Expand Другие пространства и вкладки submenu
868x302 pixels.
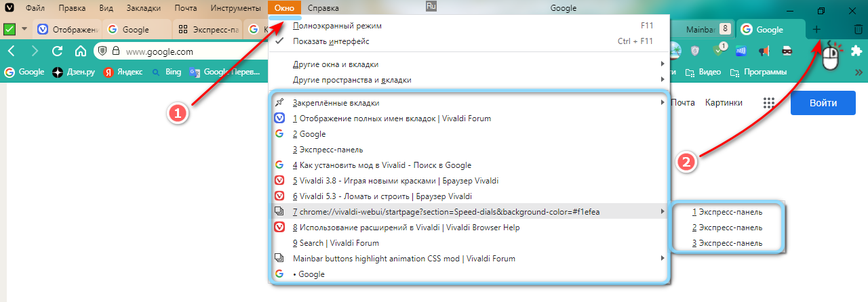[x=469, y=80]
